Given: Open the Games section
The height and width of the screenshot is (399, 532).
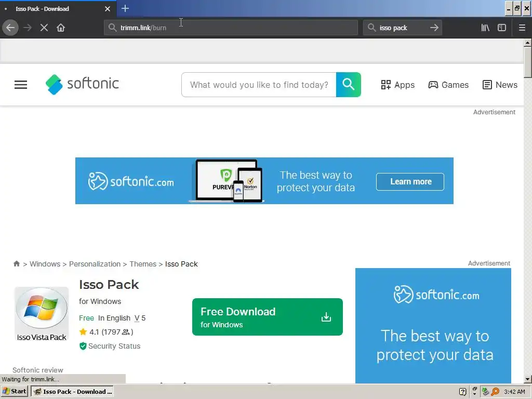Looking at the screenshot, I should point(448,85).
